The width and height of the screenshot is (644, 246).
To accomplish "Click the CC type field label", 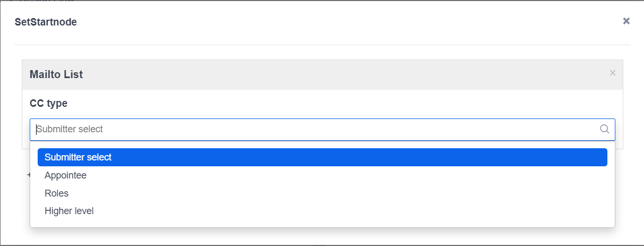I will pos(49,104).
